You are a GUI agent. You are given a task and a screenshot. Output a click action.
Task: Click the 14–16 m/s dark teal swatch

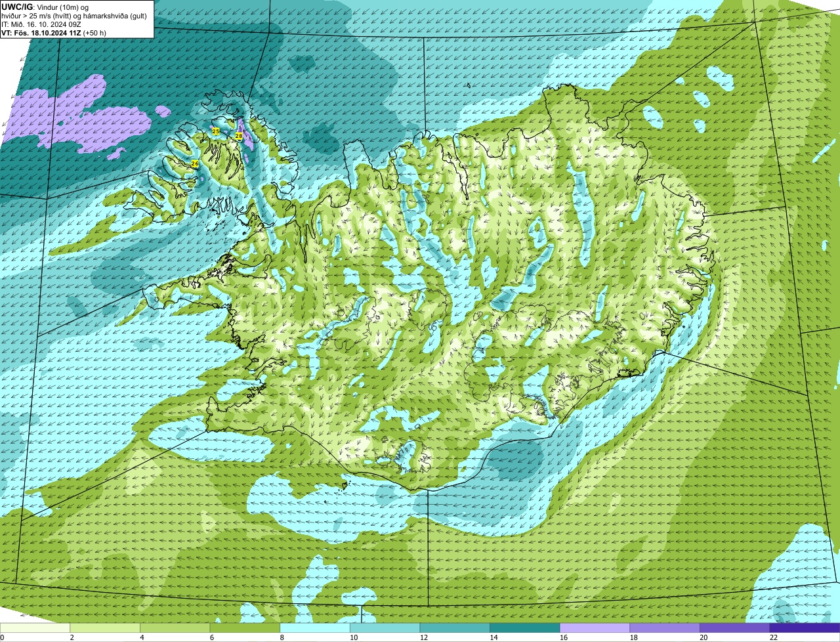coord(525,628)
